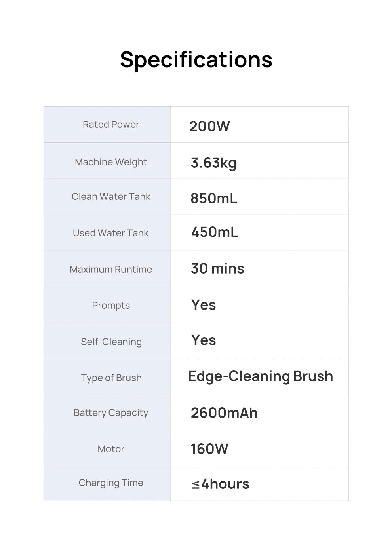392x549 pixels.
Task: Click the 3.63kg weight value
Action: 213,163
